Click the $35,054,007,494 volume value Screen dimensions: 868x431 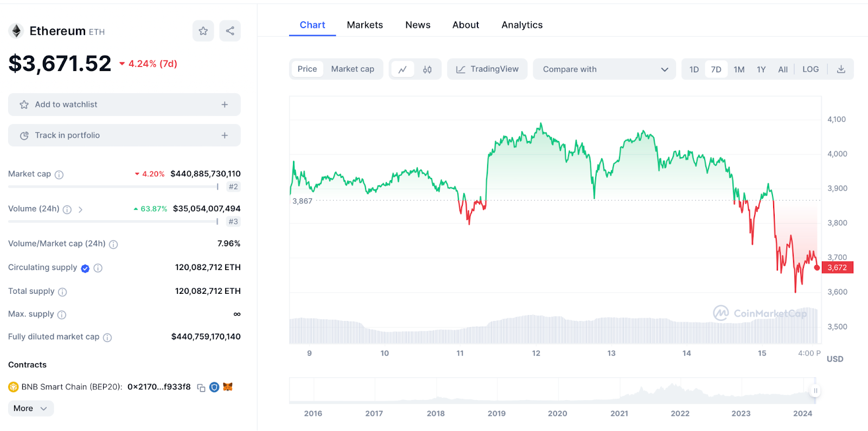click(207, 209)
